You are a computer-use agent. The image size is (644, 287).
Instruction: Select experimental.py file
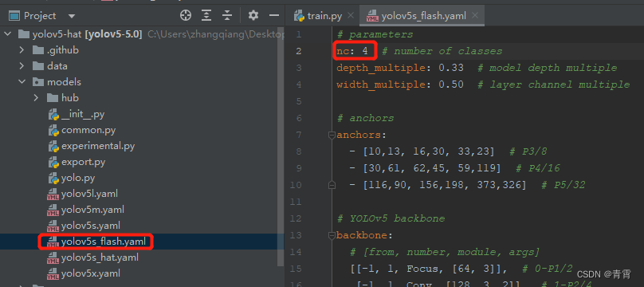(98, 146)
